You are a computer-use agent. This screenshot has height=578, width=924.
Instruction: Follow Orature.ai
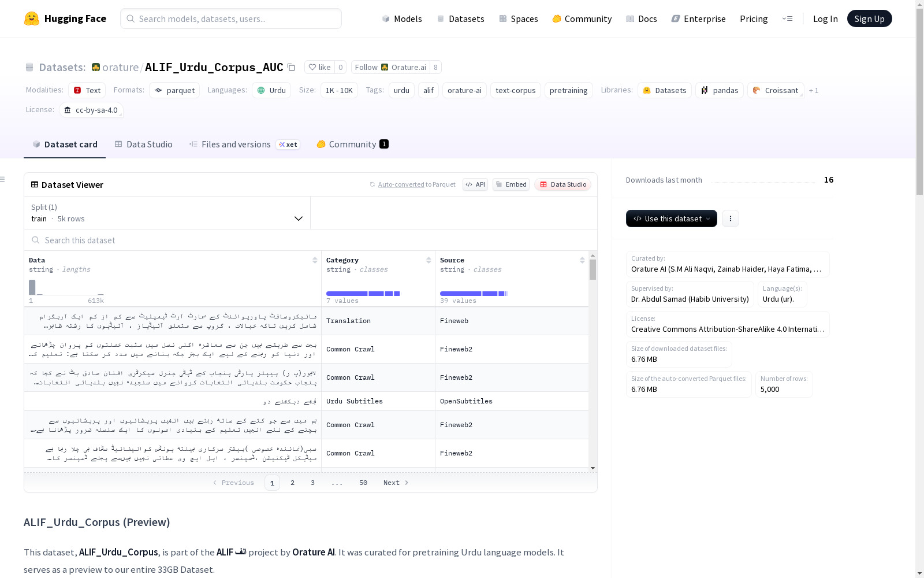390,67
